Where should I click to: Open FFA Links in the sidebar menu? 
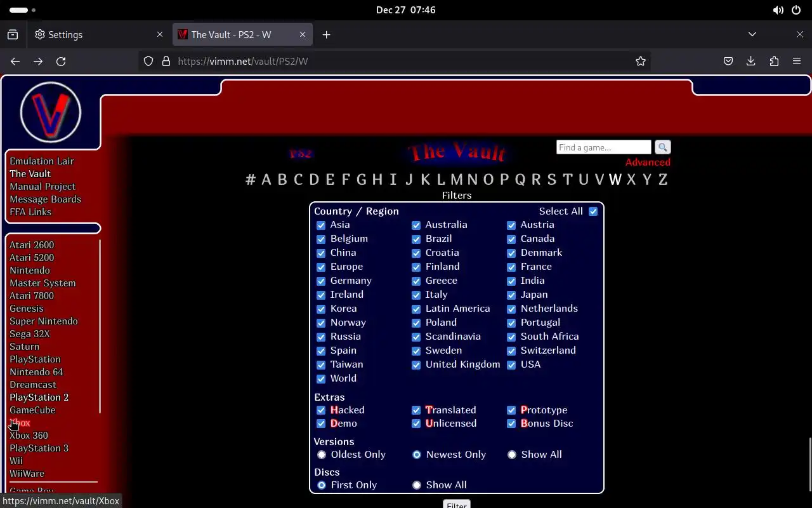[30, 212]
